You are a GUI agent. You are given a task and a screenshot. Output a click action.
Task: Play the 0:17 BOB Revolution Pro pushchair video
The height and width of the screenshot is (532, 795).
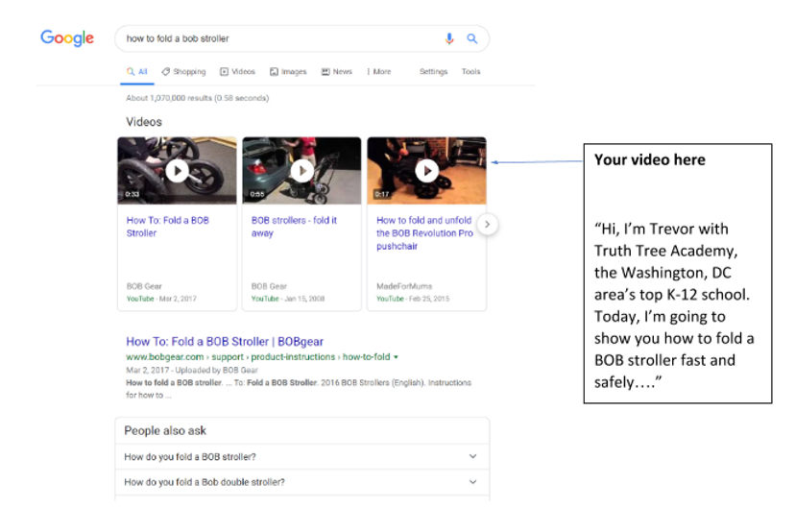427,171
